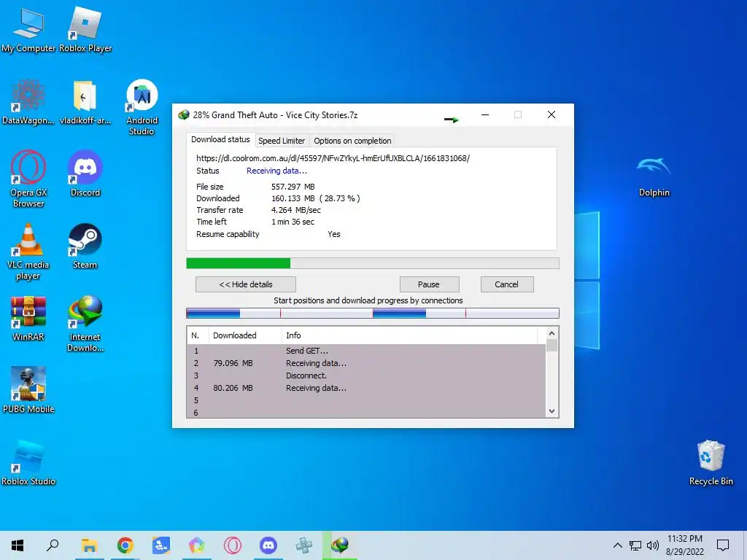The width and height of the screenshot is (747, 560).
Task: Click the IDM icon in title bar
Action: tap(183, 114)
